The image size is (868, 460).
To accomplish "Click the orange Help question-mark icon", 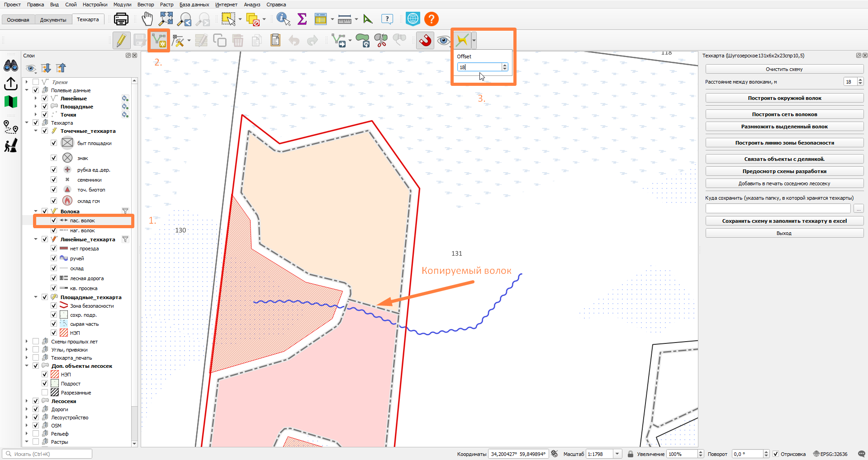I will pyautogui.click(x=432, y=19).
